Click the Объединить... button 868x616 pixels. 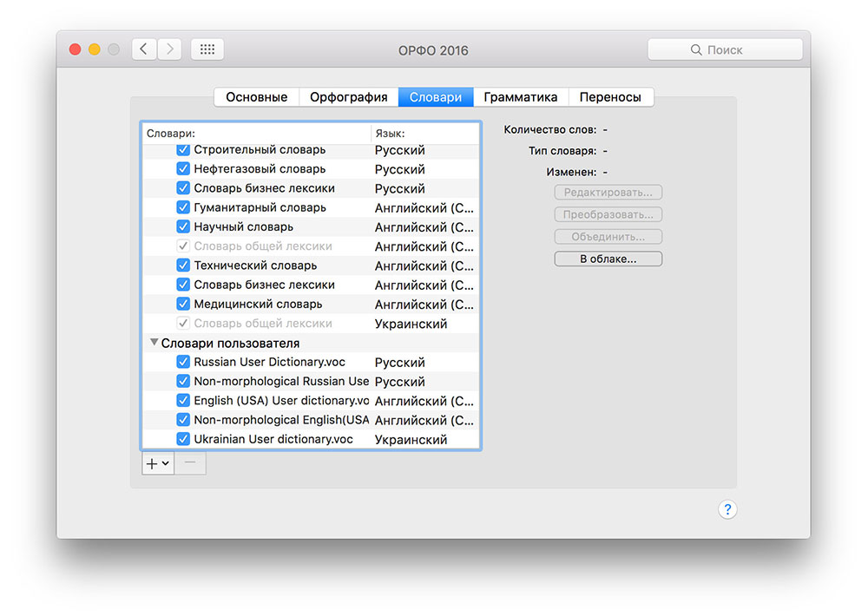(x=608, y=237)
